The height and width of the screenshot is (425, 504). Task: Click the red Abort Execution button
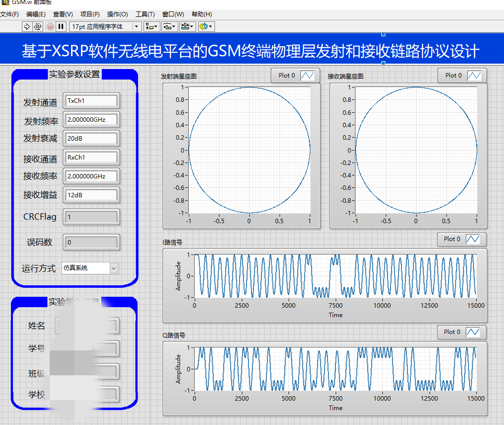[51, 26]
